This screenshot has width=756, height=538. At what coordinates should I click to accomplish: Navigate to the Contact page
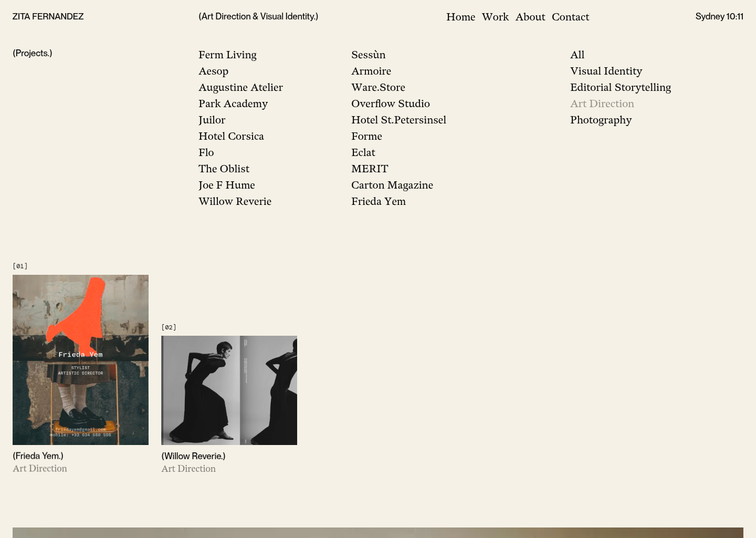click(x=570, y=17)
